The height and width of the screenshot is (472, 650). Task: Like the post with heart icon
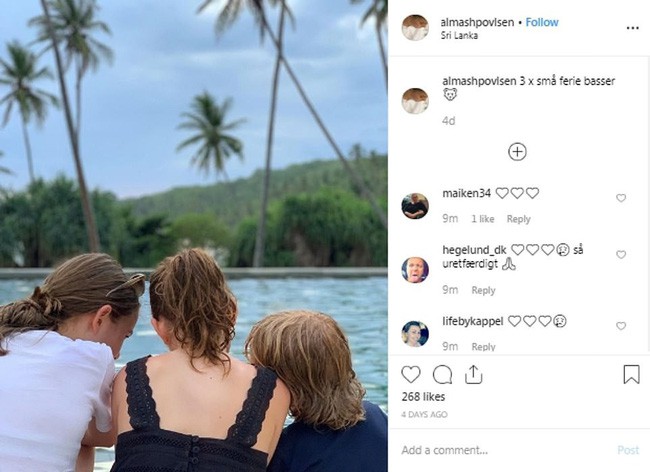(411, 374)
